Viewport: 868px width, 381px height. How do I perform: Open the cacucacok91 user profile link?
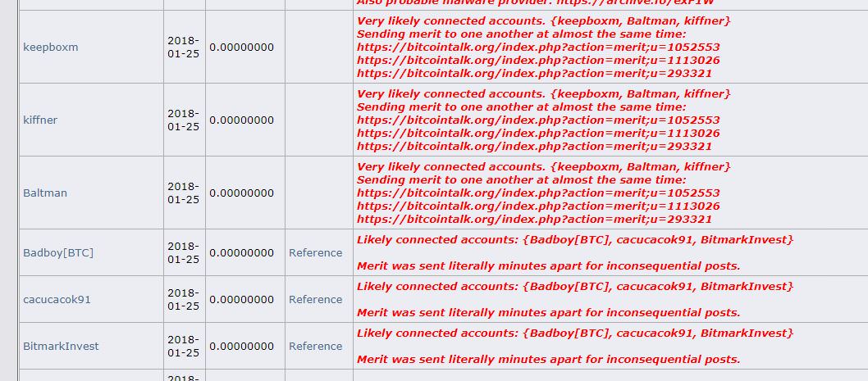click(57, 300)
